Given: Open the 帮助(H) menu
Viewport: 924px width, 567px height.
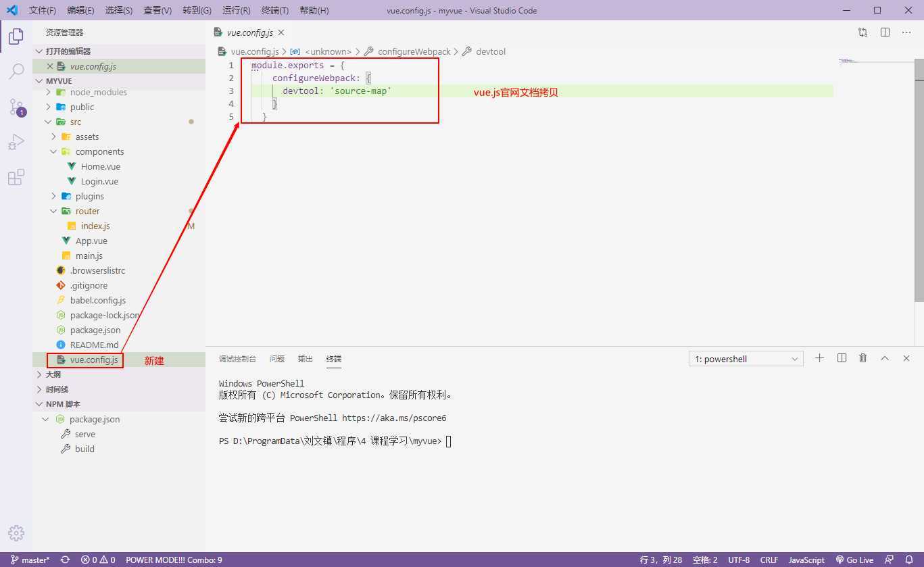Looking at the screenshot, I should click(314, 10).
